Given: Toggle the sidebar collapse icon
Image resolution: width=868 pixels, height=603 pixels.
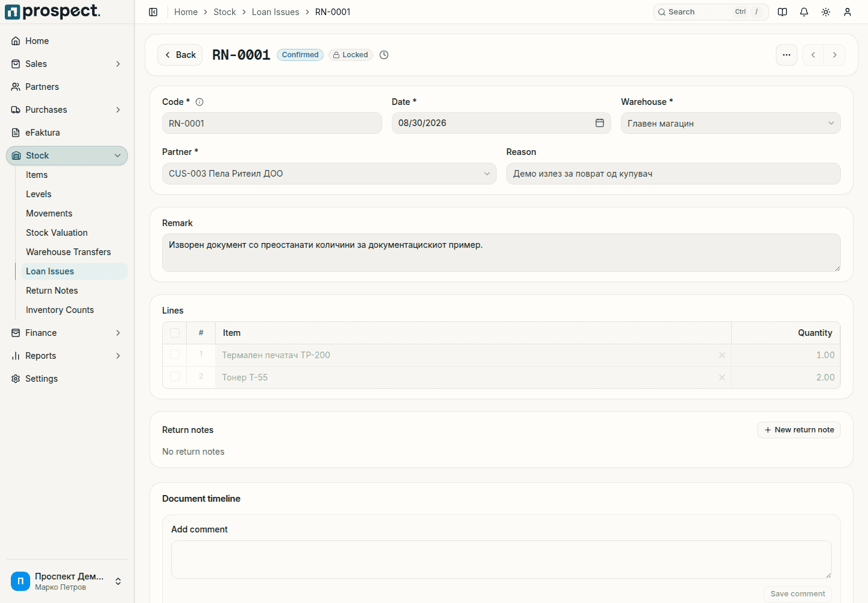Looking at the screenshot, I should (x=153, y=12).
